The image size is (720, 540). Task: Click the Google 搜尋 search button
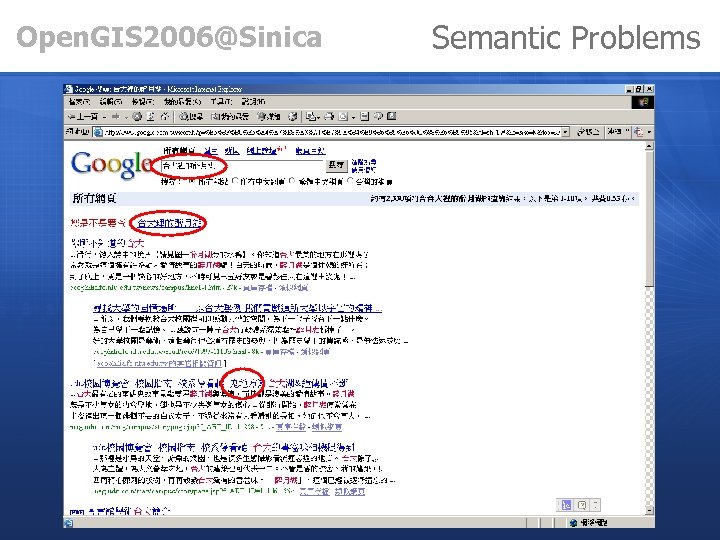pos(336,165)
